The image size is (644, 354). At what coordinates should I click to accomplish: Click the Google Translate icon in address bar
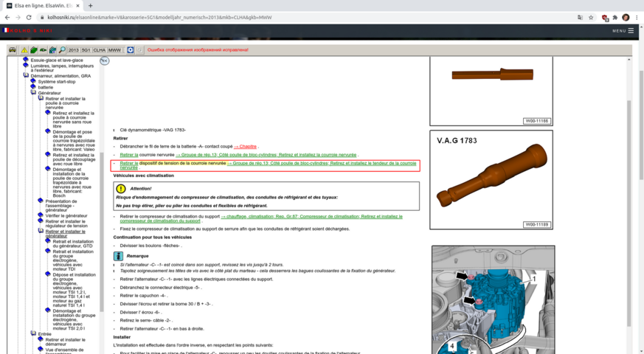tap(580, 17)
